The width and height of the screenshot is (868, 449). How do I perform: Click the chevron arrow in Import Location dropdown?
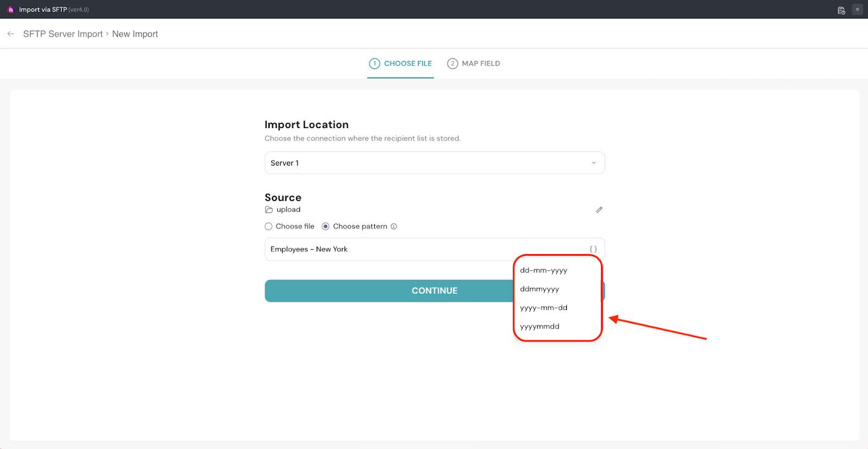coord(593,163)
